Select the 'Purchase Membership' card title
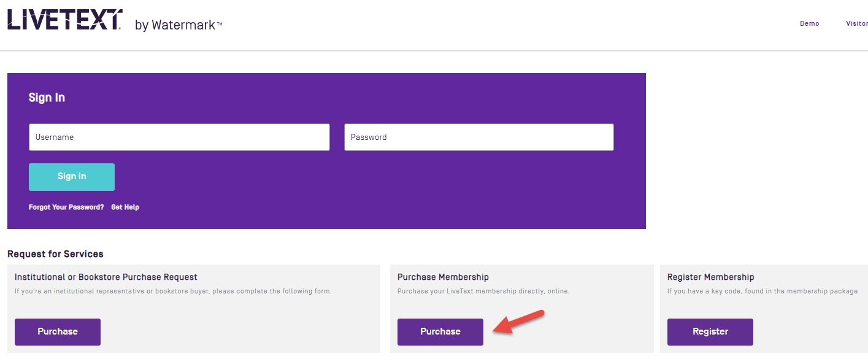 click(443, 277)
